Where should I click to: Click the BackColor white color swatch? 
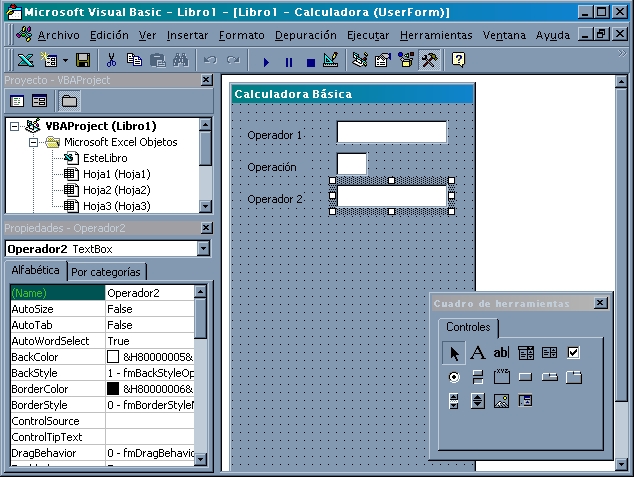click(x=113, y=357)
